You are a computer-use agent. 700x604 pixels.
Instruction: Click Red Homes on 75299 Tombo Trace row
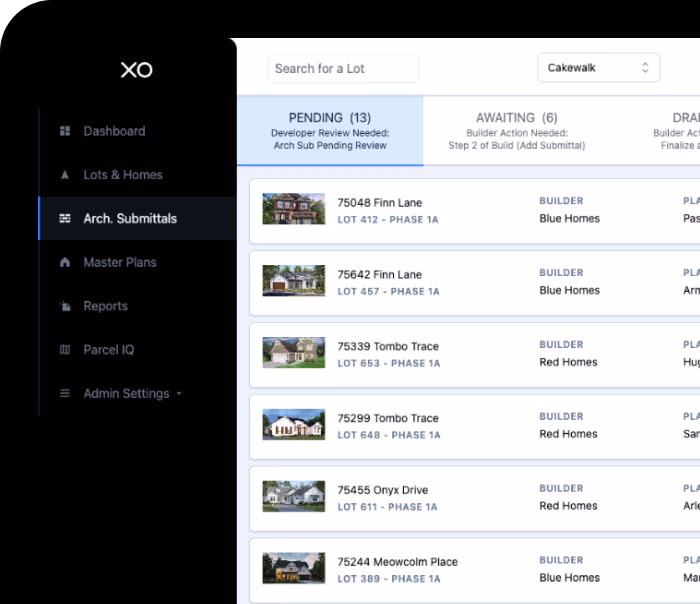pyautogui.click(x=568, y=434)
